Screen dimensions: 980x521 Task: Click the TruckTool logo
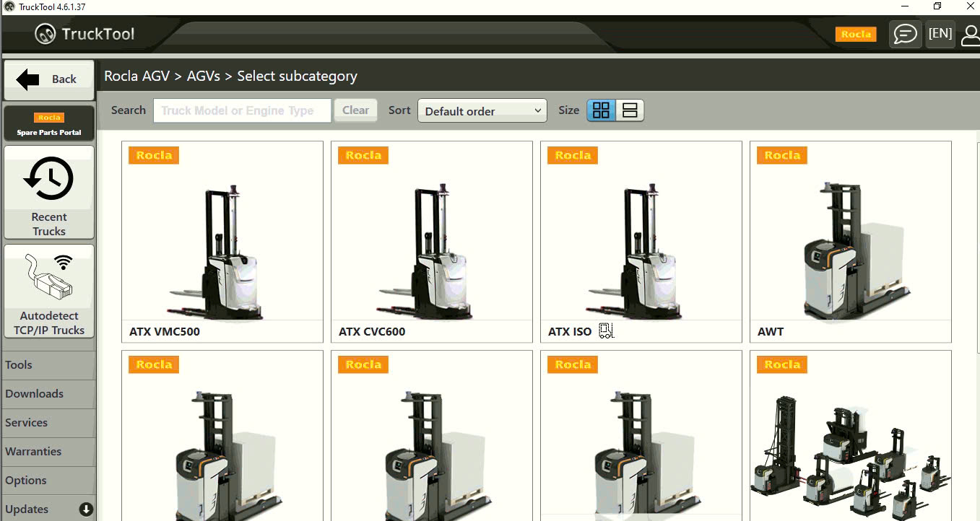85,34
